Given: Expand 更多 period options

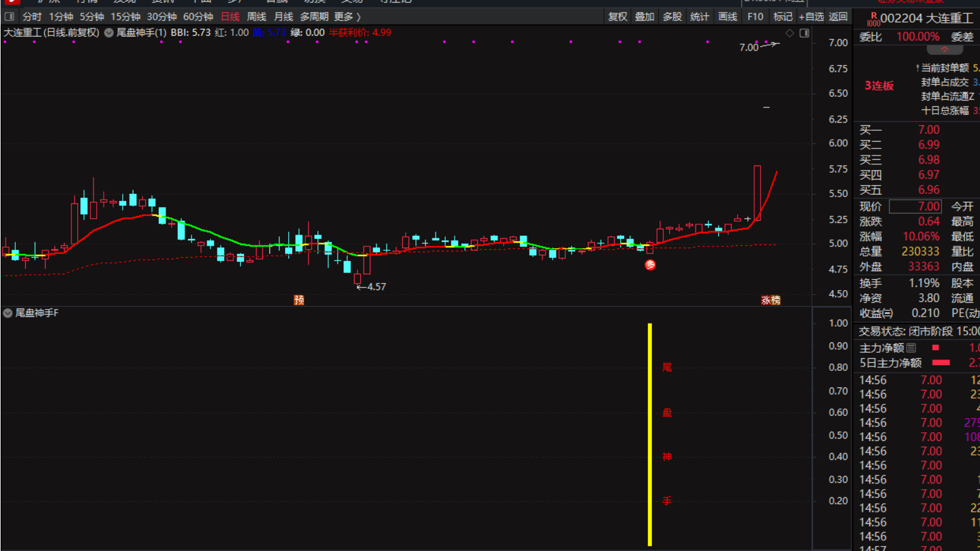Looking at the screenshot, I should (347, 16).
